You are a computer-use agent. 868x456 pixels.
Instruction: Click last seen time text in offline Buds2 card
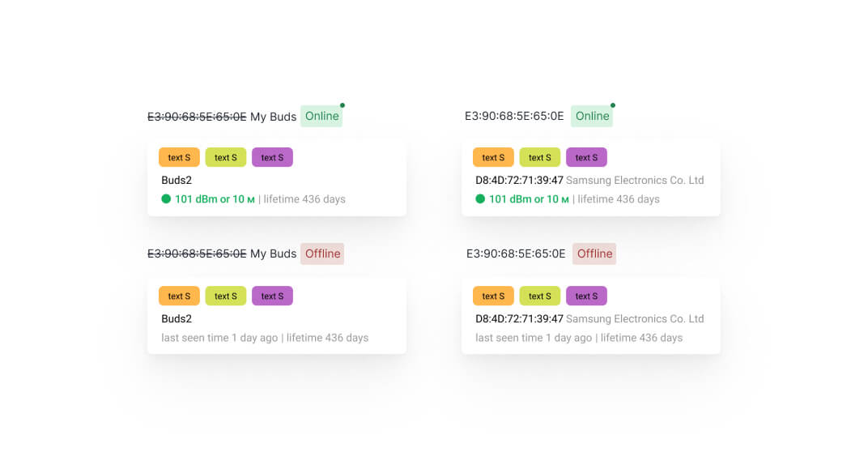[x=219, y=338]
